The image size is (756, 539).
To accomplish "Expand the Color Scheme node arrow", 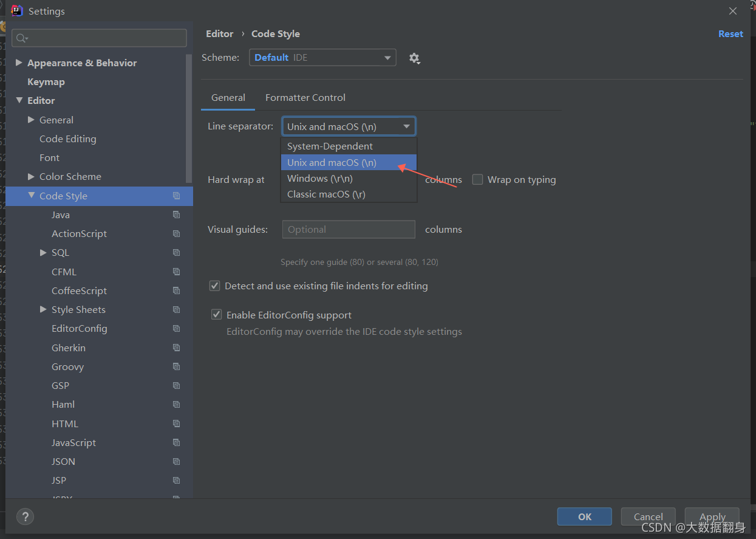I will pos(31,176).
